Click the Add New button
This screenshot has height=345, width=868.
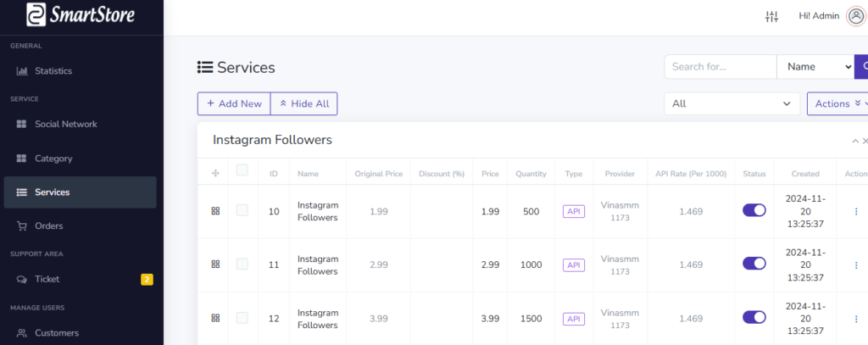click(234, 103)
